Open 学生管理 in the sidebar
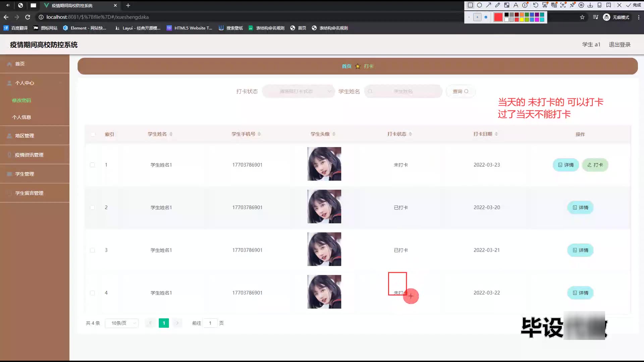This screenshot has width=644, height=362. [24, 174]
